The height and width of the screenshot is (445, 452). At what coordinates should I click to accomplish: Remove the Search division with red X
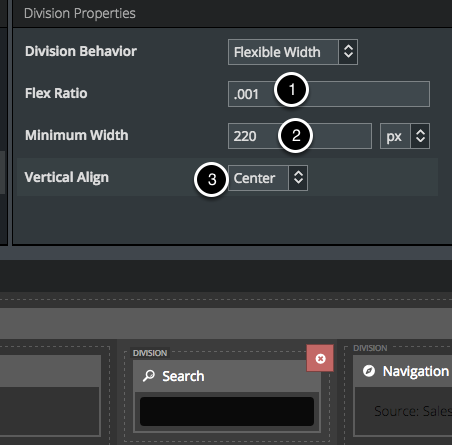[320, 358]
